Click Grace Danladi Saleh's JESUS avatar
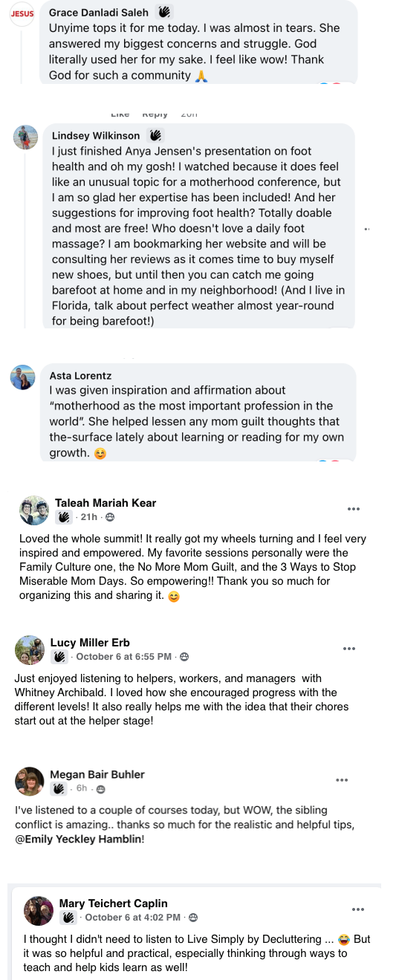The image size is (399, 980). (22, 13)
